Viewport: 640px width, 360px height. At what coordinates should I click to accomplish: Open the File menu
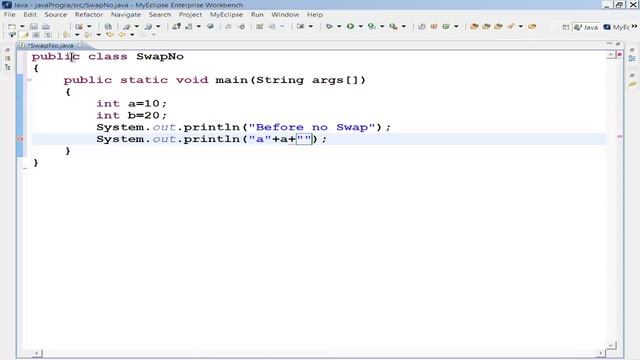9,15
